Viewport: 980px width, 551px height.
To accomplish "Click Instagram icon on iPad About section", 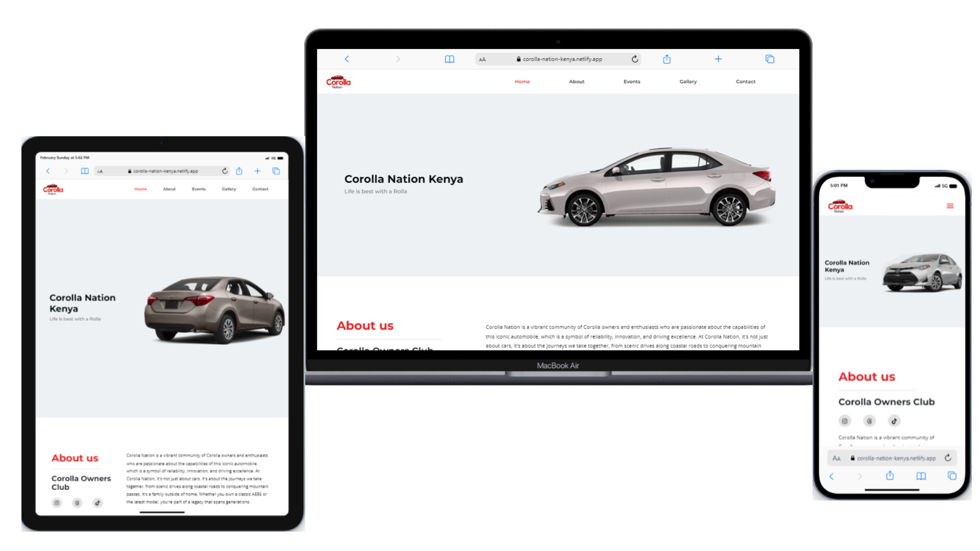I will click(x=57, y=503).
